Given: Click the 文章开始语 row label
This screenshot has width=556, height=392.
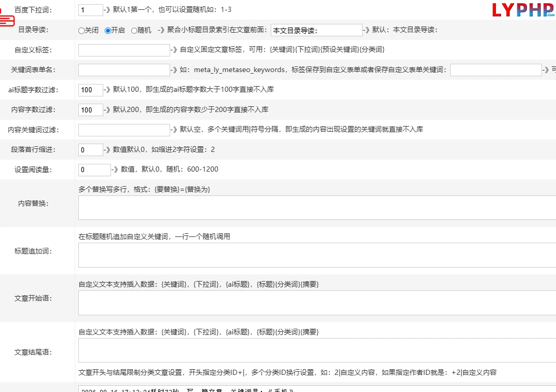Looking at the screenshot, I should pos(33,299).
